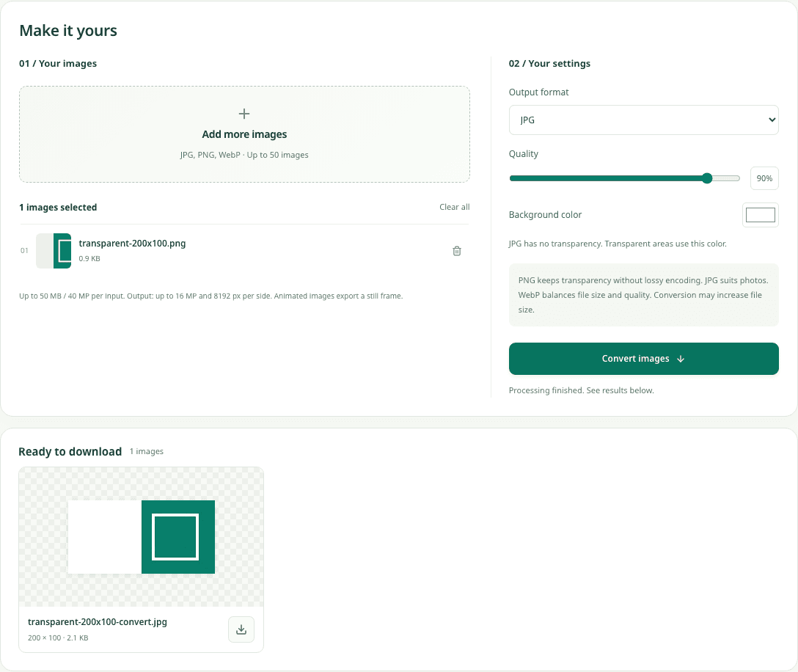This screenshot has width=798, height=672.
Task: Click the '1 images' count beside Ready to download
Action: [x=147, y=452]
